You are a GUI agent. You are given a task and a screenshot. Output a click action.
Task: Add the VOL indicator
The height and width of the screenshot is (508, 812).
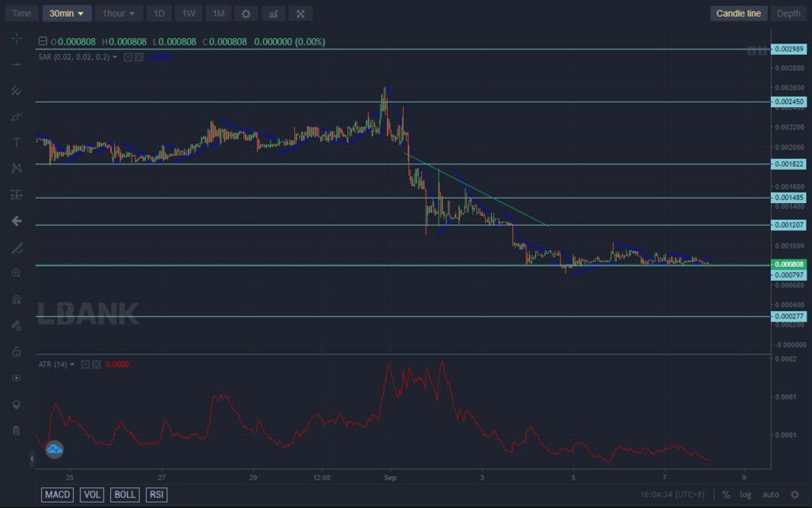tap(92, 495)
